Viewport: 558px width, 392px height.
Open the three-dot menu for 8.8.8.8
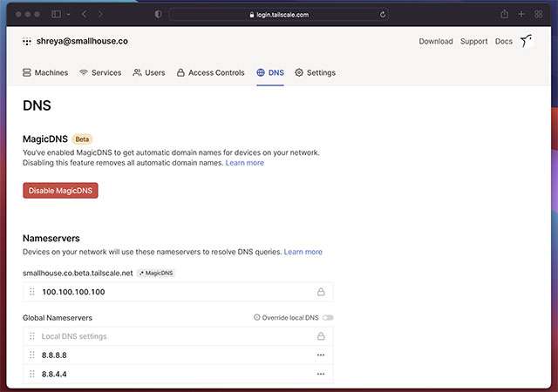point(321,355)
